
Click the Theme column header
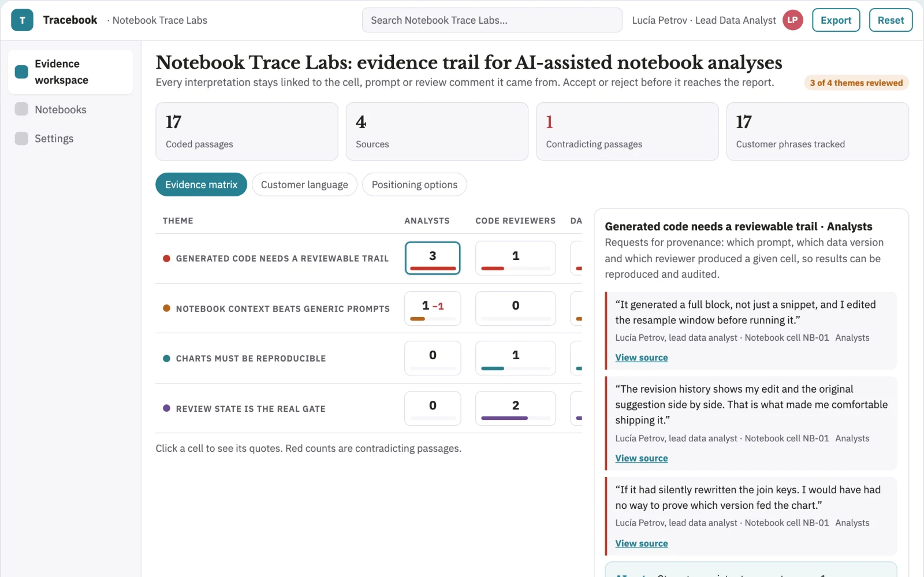pyautogui.click(x=178, y=221)
